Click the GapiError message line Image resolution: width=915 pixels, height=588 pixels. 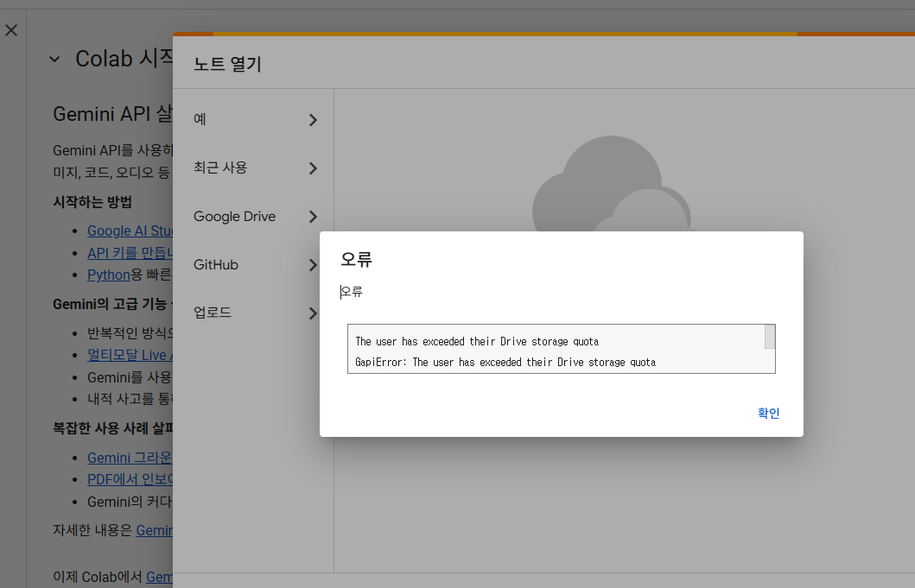click(x=505, y=363)
